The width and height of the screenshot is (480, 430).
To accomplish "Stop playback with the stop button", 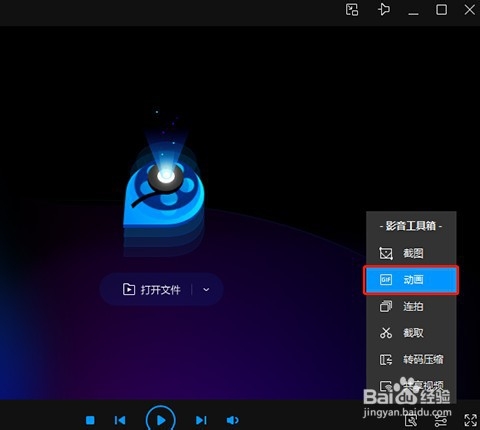I will click(90, 420).
